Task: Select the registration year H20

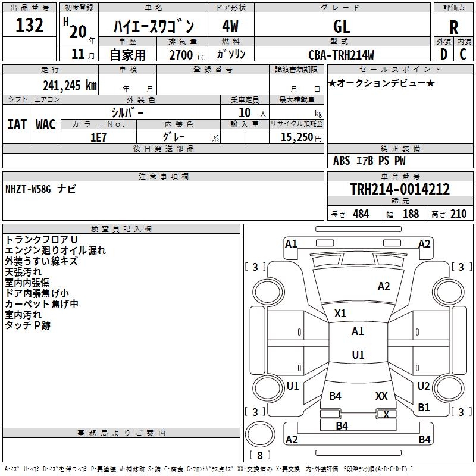Action: pos(75,28)
